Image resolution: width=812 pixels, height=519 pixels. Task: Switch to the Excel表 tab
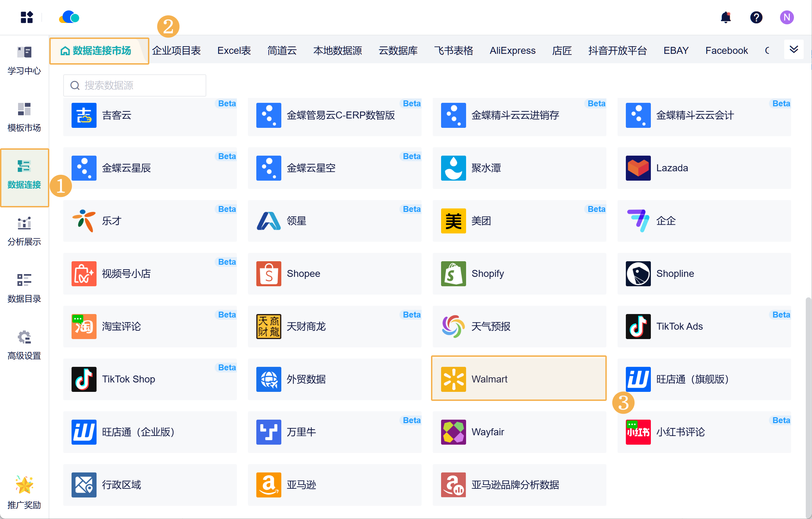234,51
